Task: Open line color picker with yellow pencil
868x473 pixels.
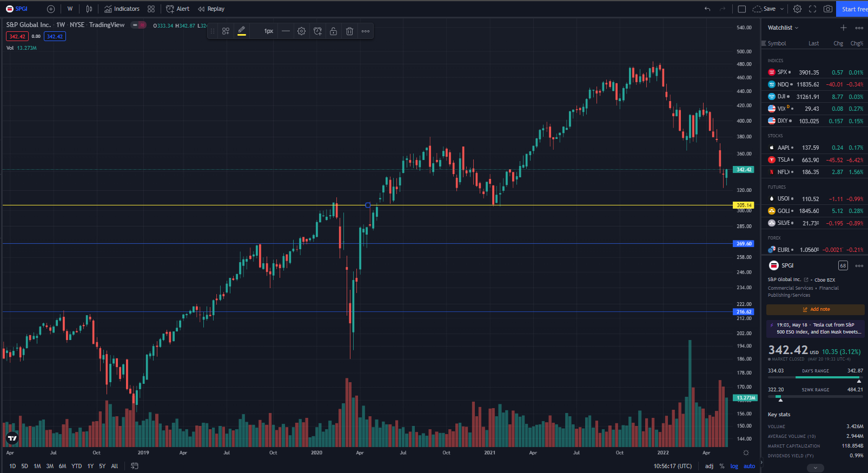Action: pyautogui.click(x=242, y=31)
